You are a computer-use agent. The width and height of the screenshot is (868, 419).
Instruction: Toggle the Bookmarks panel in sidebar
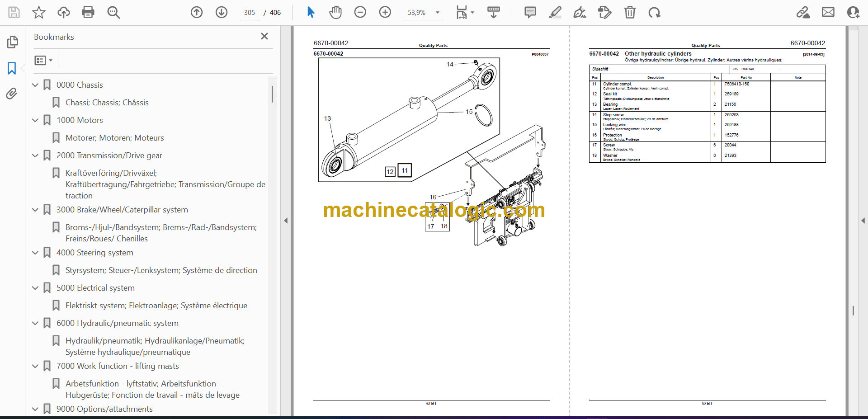point(12,68)
